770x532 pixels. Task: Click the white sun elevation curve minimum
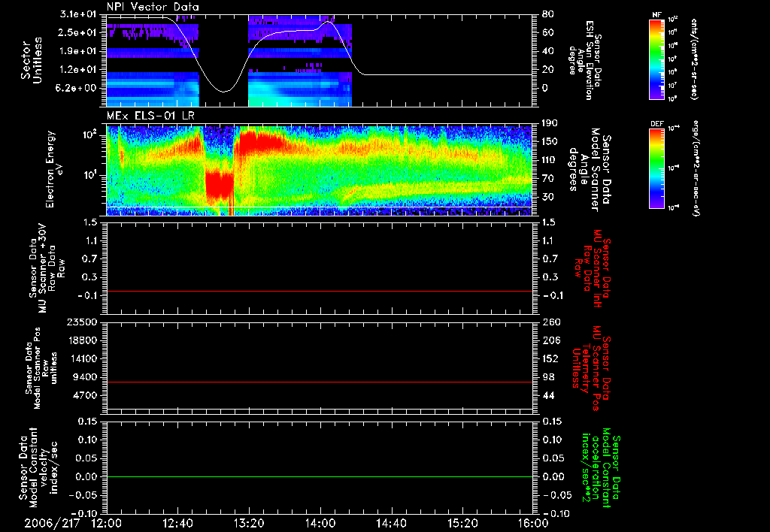224,92
